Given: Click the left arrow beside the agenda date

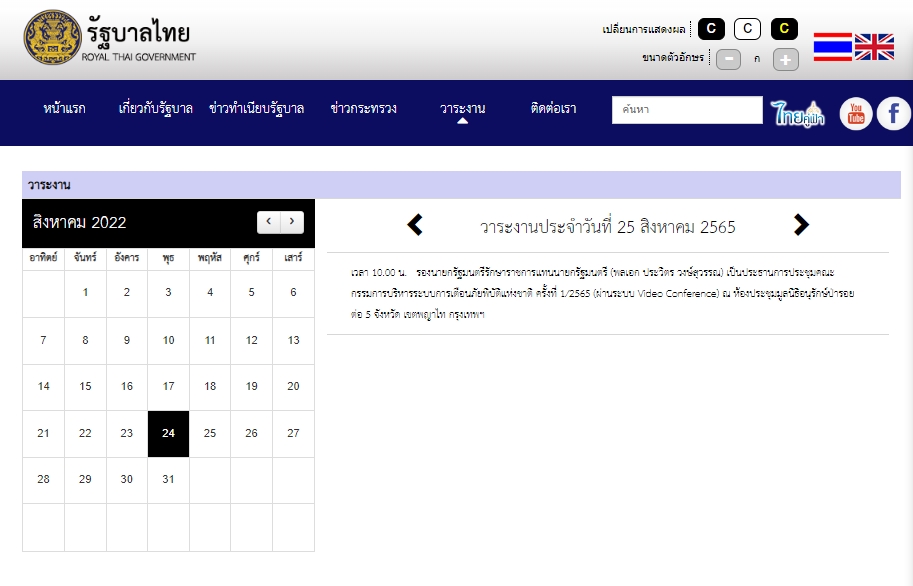Looking at the screenshot, I should [x=415, y=226].
